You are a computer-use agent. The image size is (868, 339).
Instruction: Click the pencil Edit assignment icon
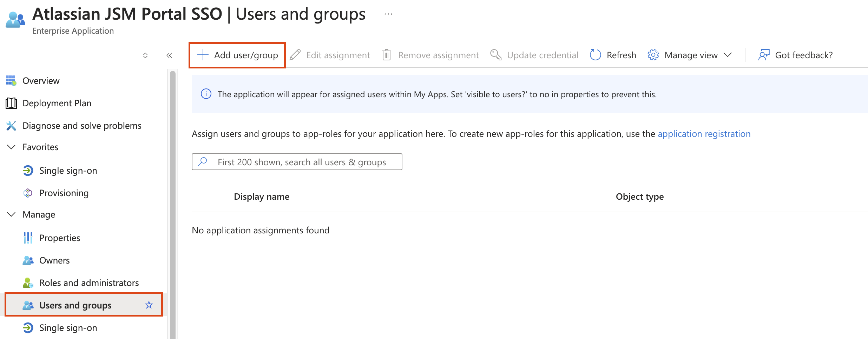click(295, 55)
